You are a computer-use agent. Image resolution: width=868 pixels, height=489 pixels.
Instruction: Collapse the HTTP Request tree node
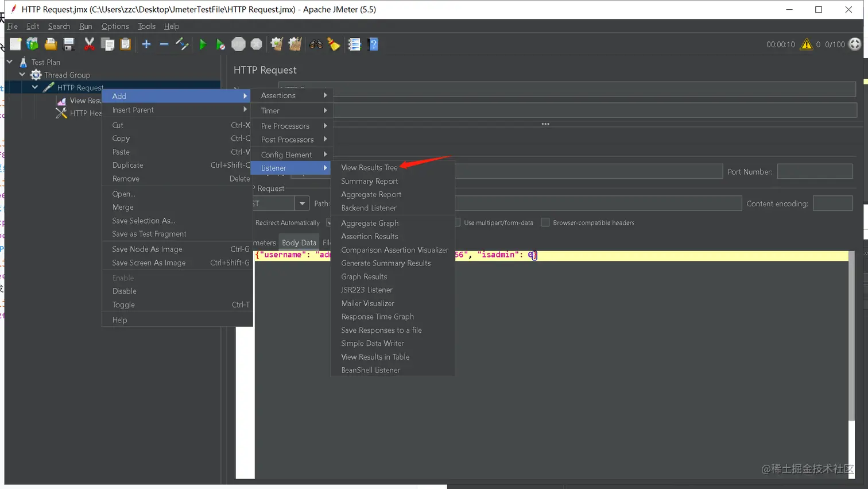click(35, 87)
